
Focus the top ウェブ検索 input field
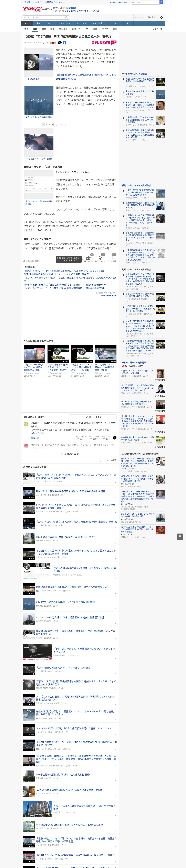[145, 2]
